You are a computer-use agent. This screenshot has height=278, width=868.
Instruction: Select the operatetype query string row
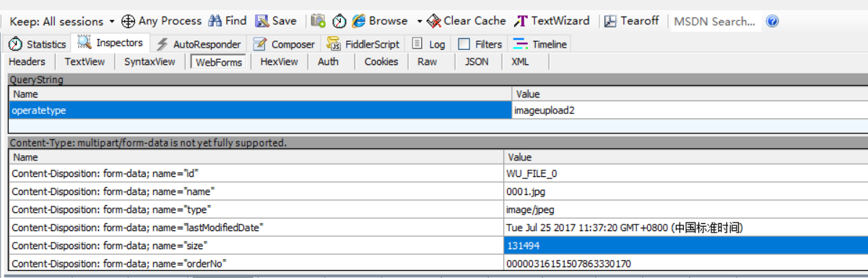pyautogui.click(x=261, y=110)
